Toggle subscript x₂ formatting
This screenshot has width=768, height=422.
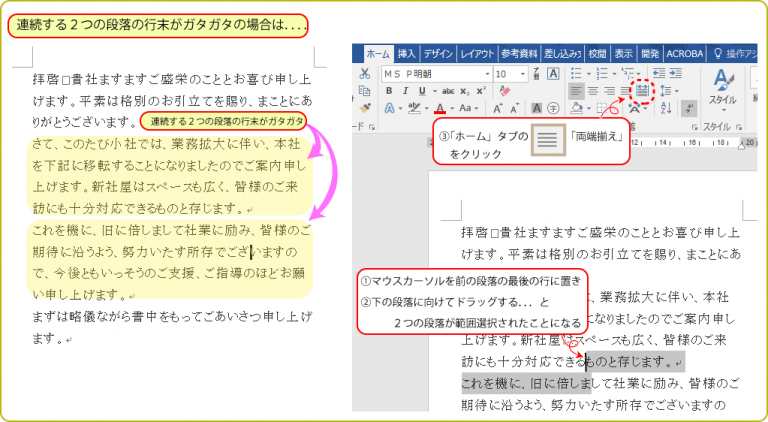pyautogui.click(x=465, y=92)
